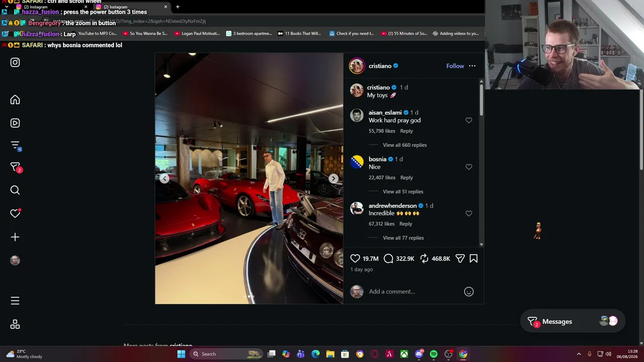Open the 'Also from Meta' grid icon
Image resolution: width=644 pixels, height=362 pixels.
tap(15, 324)
